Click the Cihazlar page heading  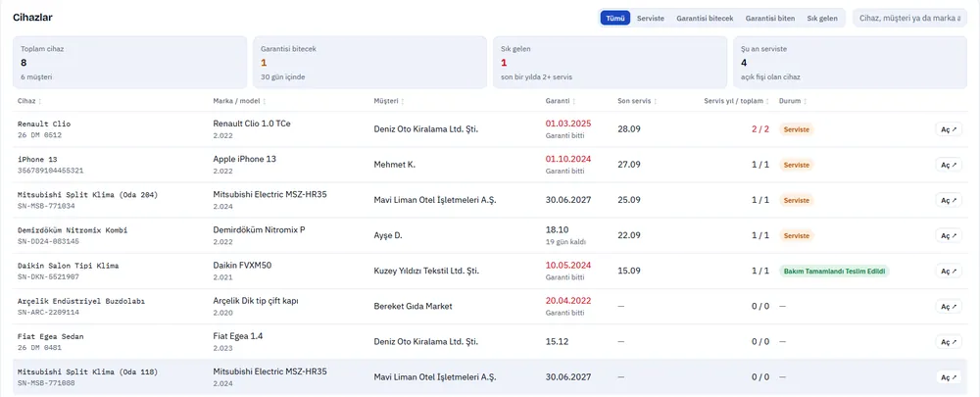point(32,18)
